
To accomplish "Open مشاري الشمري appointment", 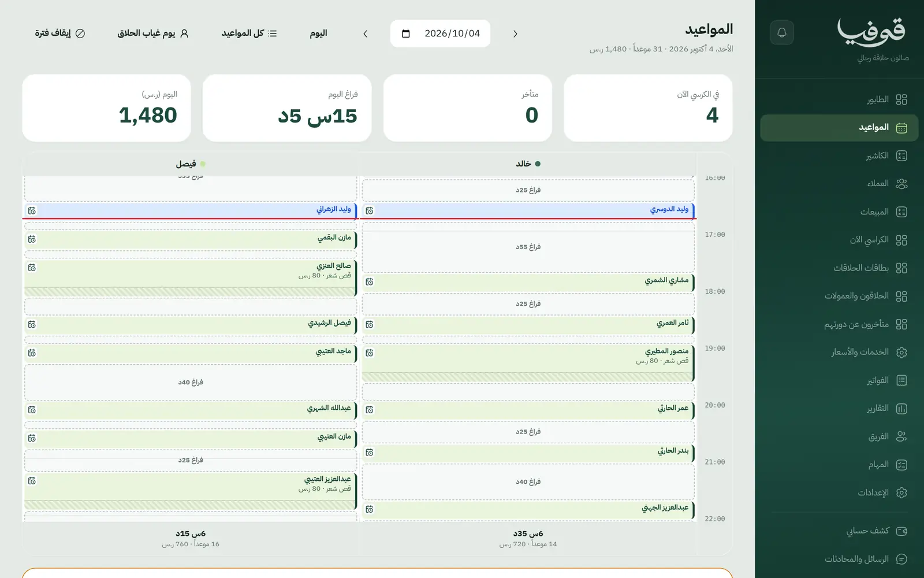I will click(x=528, y=282).
